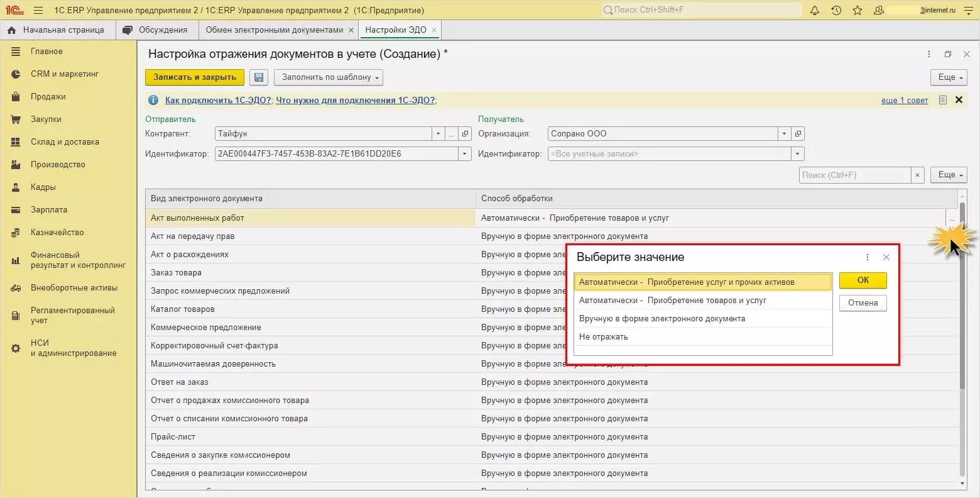The height and width of the screenshot is (498, 980).
Task: Click Отмена button in dialog
Action: (x=863, y=303)
